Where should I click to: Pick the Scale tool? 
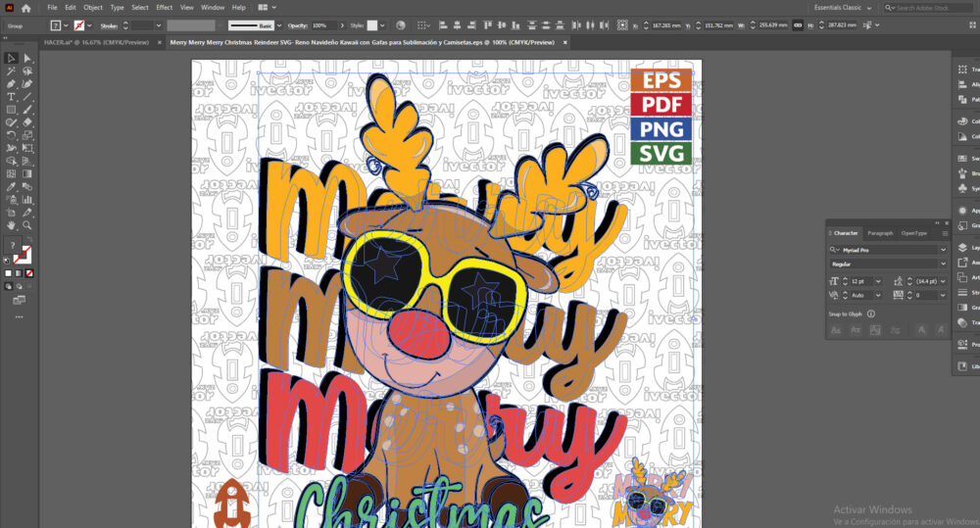pos(27,135)
